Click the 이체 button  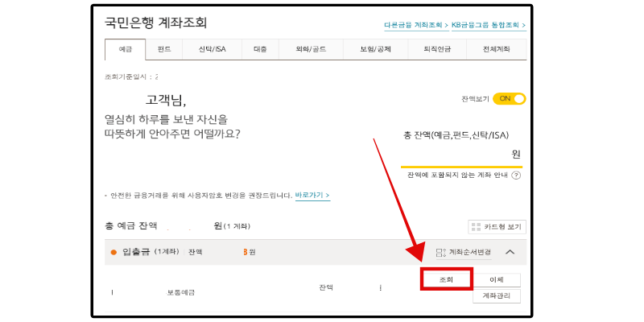pyautogui.click(x=497, y=280)
